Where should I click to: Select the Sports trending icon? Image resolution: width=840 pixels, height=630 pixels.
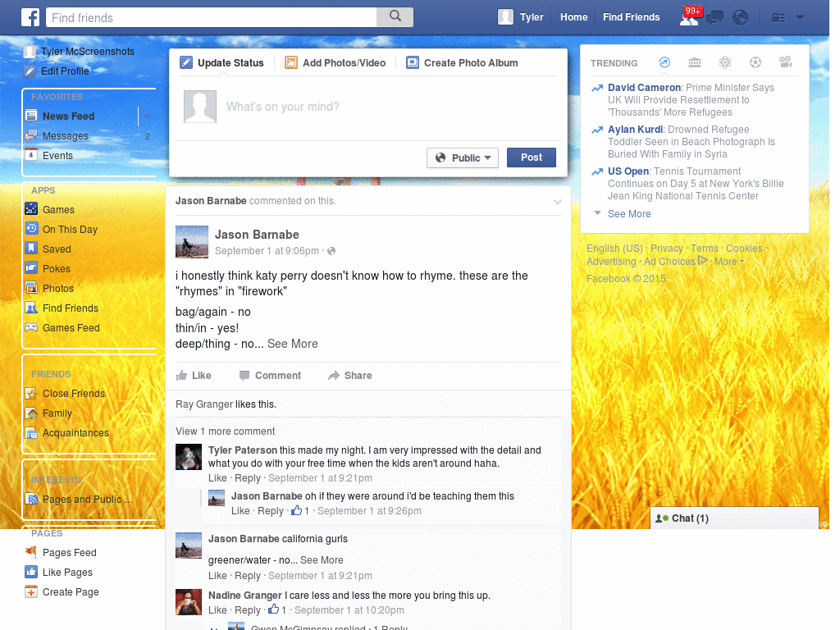[x=756, y=62]
